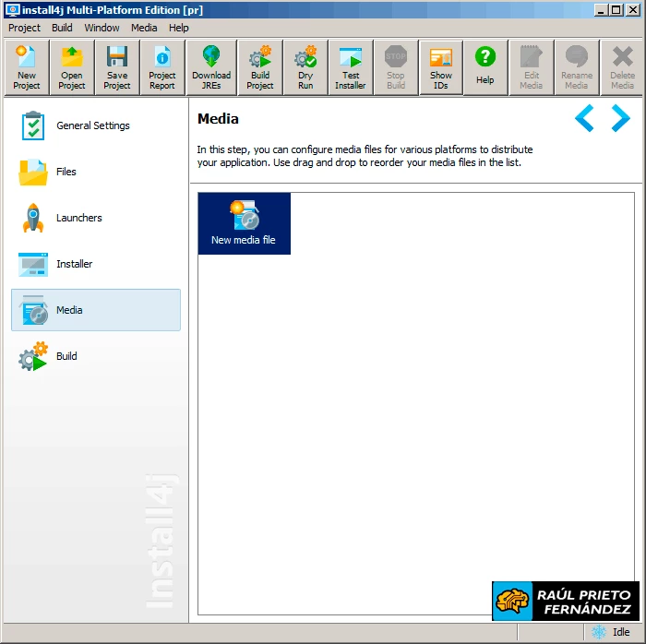The image size is (646, 644).
Task: Toggle Show IDs
Action: point(441,67)
